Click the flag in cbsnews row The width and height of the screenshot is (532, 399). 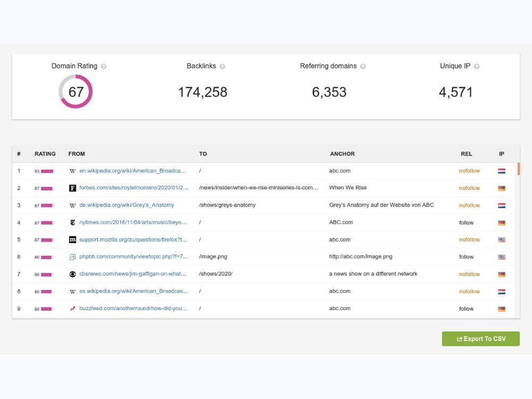click(502, 275)
